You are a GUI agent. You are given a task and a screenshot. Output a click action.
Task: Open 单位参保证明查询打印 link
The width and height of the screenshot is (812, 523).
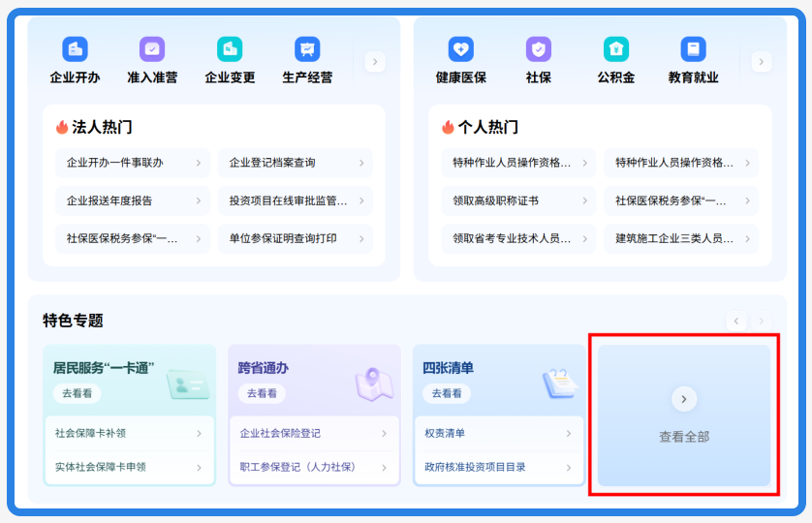[296, 238]
